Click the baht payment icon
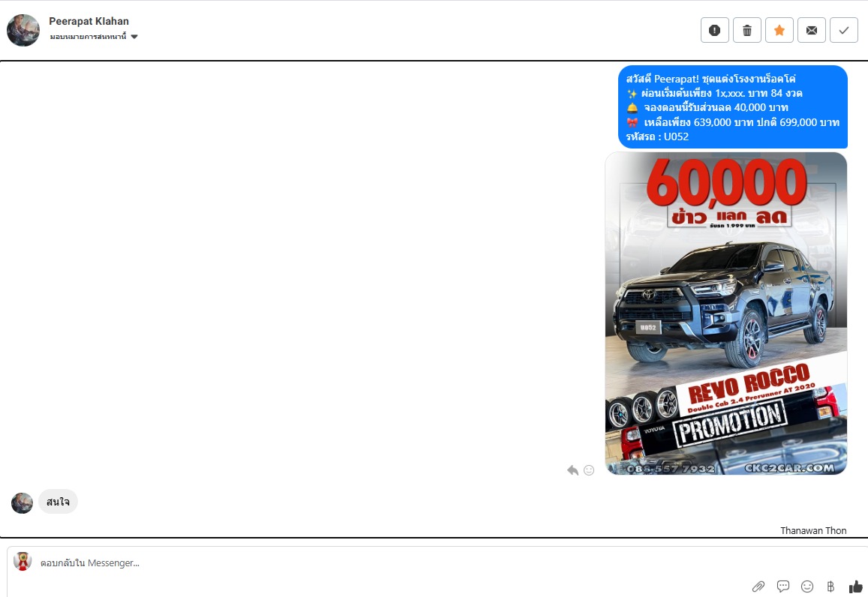Image resolution: width=868 pixels, height=597 pixels. click(x=830, y=586)
